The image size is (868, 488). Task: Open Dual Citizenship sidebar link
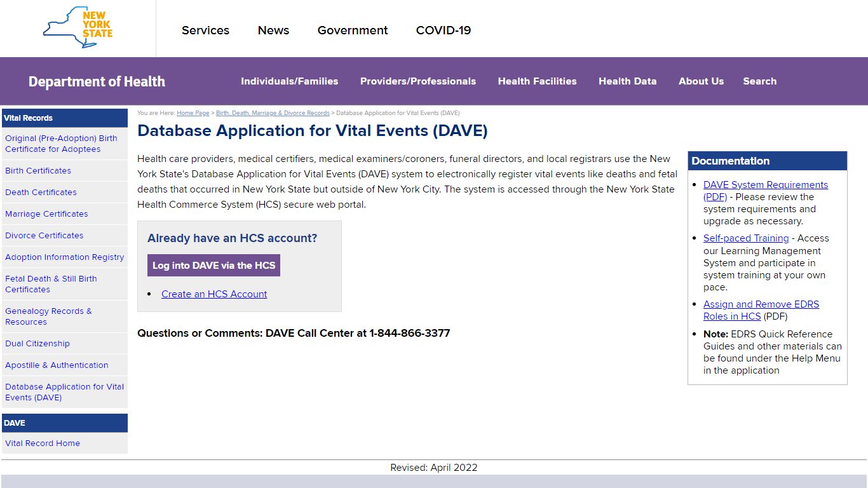[x=64, y=343]
